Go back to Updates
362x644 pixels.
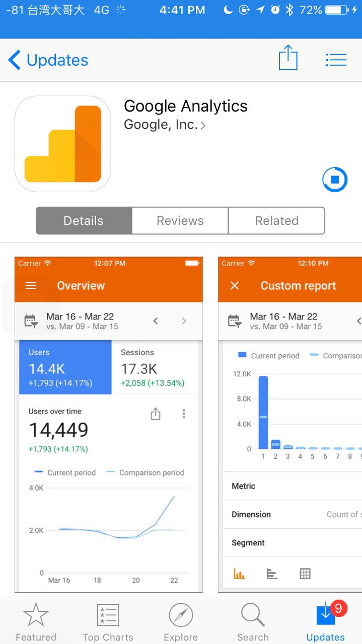pos(48,60)
